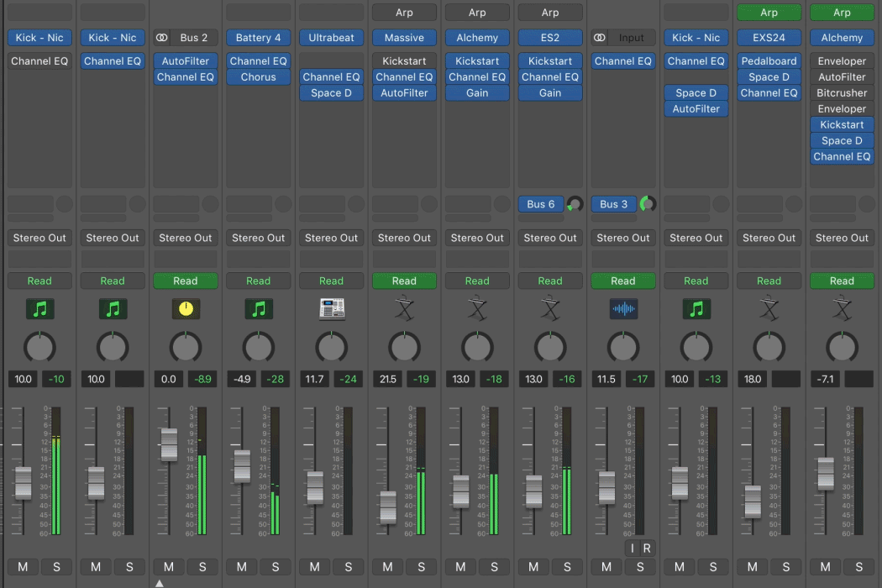The image size is (882, 588).
Task: Solo the ES2 channel
Action: (567, 567)
